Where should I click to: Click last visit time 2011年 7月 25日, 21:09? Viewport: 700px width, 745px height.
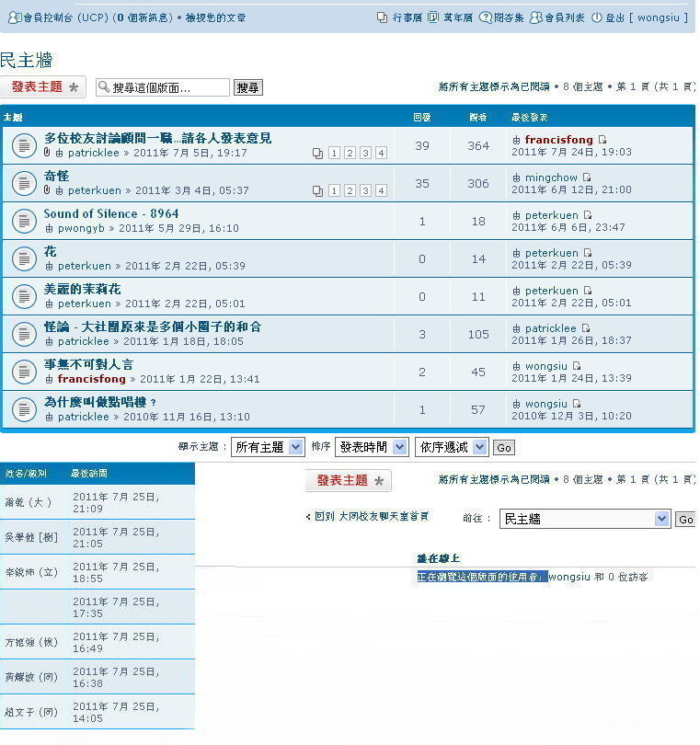117,503
